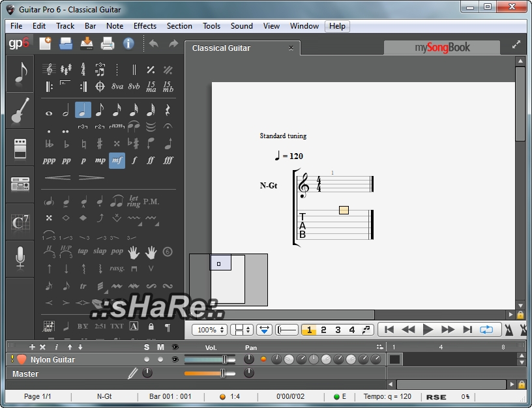Switch to voice 3
The width and height of the screenshot is (532, 408).
(x=338, y=330)
